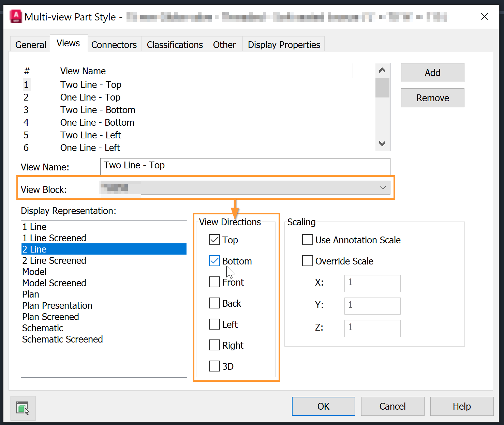Enable the Override Scale option
Image resolution: width=504 pixels, height=425 pixels.
coord(308,261)
